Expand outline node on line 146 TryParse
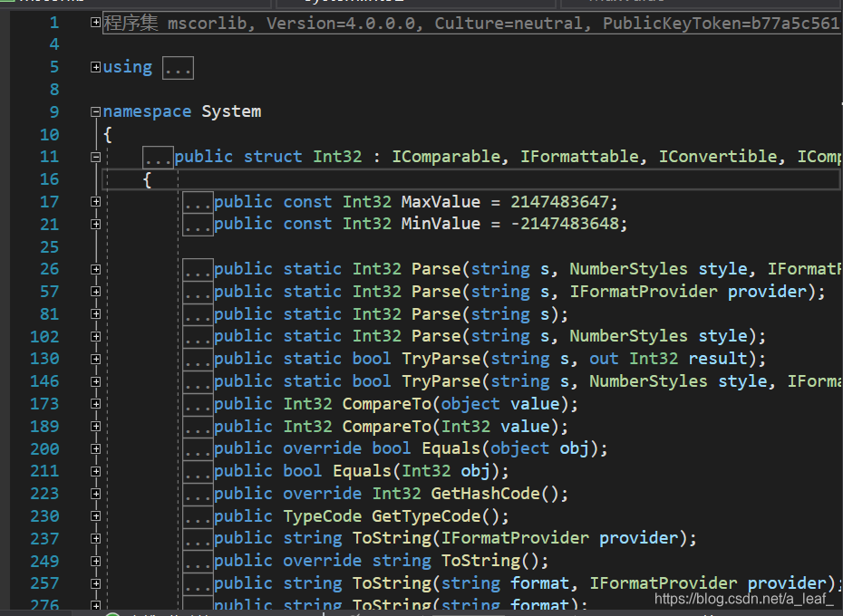843x616 pixels. click(x=96, y=381)
